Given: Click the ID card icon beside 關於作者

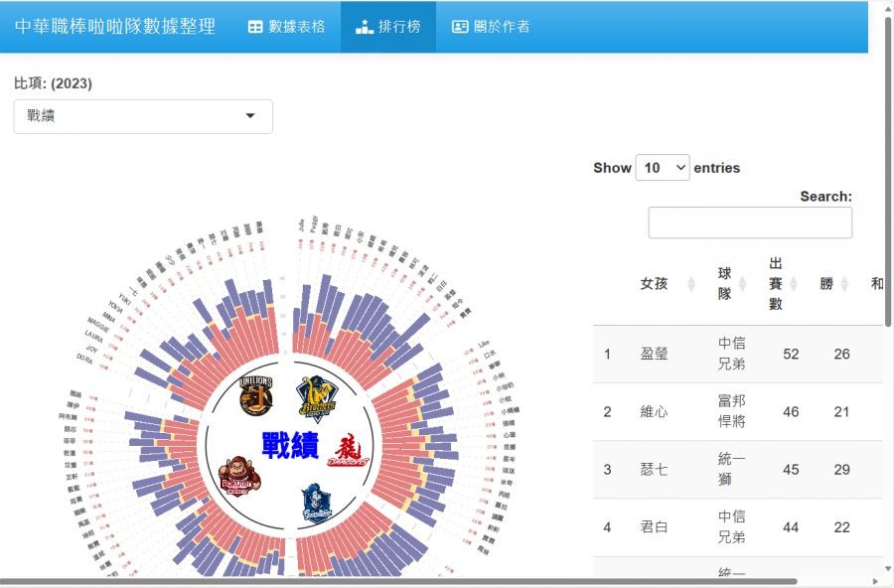Looking at the screenshot, I should tap(460, 27).
